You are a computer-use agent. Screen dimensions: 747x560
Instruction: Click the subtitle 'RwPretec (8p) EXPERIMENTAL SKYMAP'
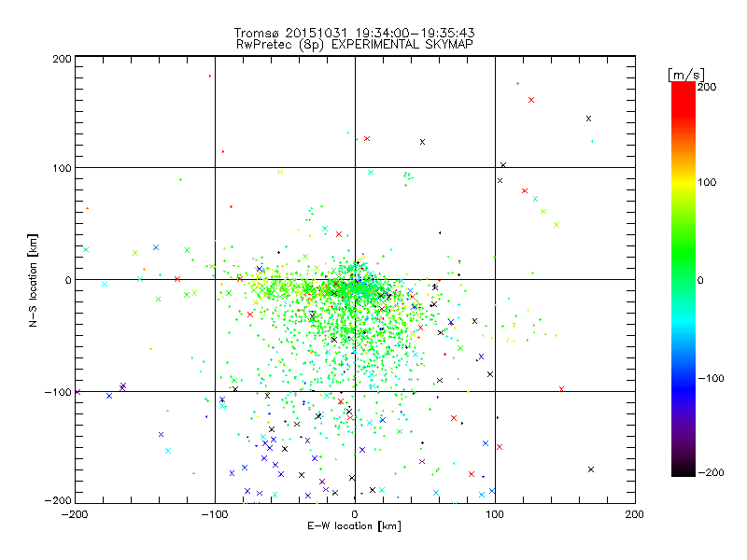tap(355, 44)
